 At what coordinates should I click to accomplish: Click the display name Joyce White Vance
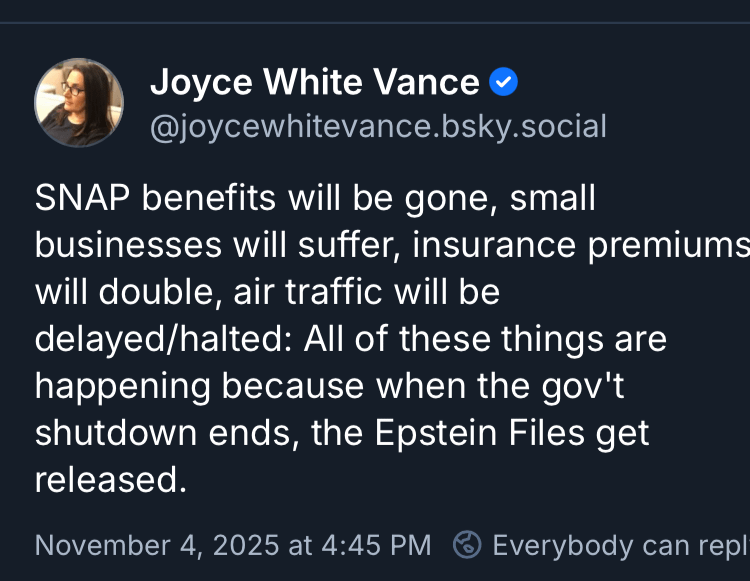point(314,82)
